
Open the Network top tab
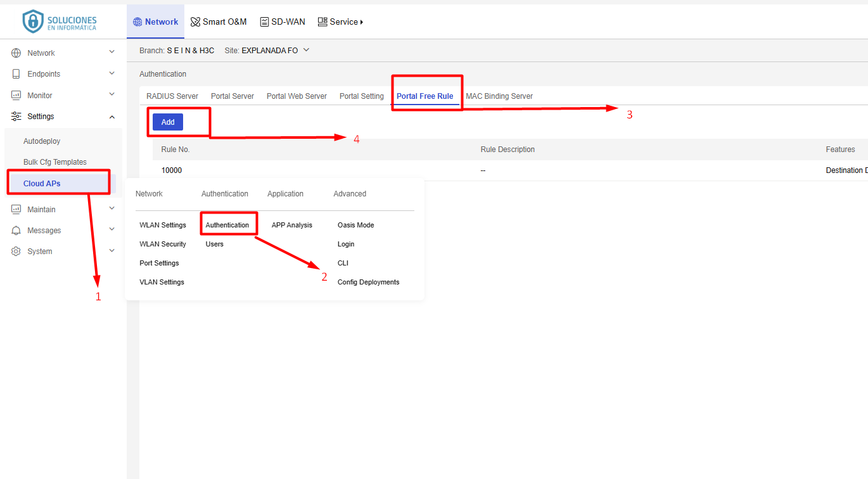pyautogui.click(x=155, y=22)
